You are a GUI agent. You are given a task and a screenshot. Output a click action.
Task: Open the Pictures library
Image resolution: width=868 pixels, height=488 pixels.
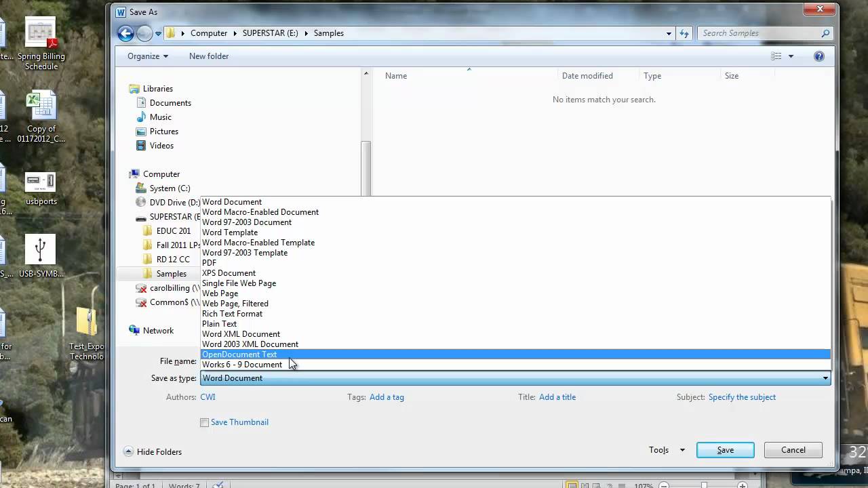[x=157, y=131]
